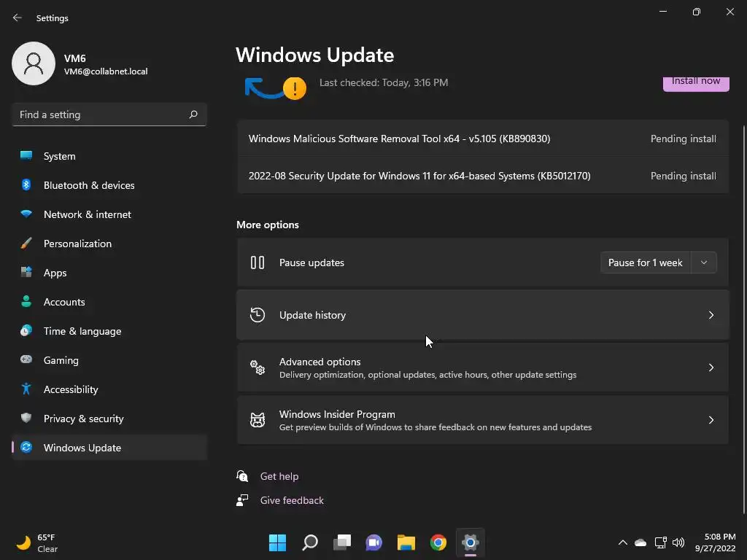Click the System monitor icon in sidebar
Screen dimensions: 747x560
[26, 155]
